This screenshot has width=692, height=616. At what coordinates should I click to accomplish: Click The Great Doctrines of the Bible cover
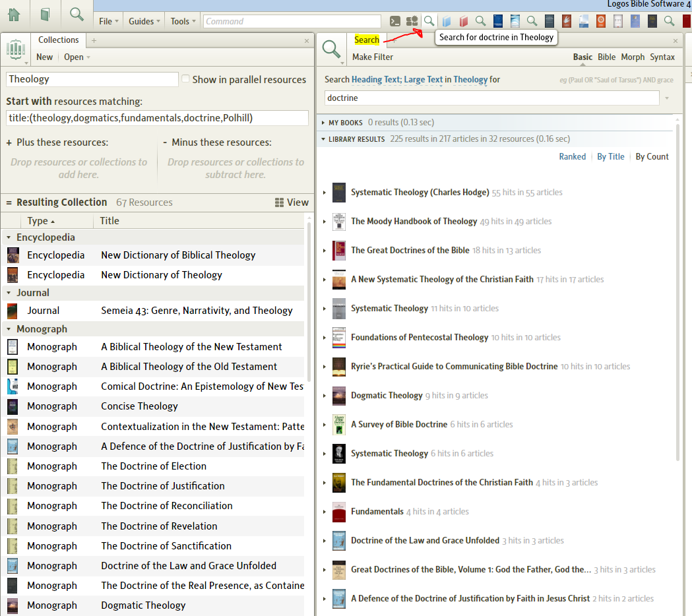(339, 251)
